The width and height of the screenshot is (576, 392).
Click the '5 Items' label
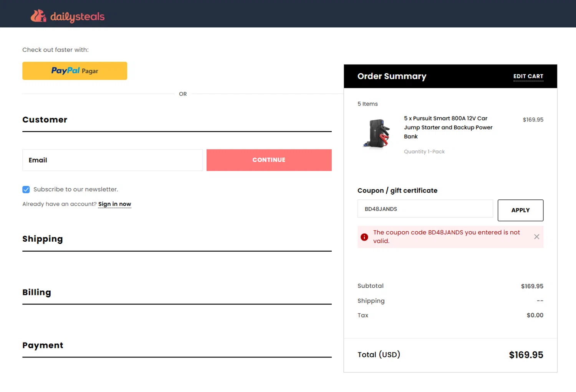367,104
